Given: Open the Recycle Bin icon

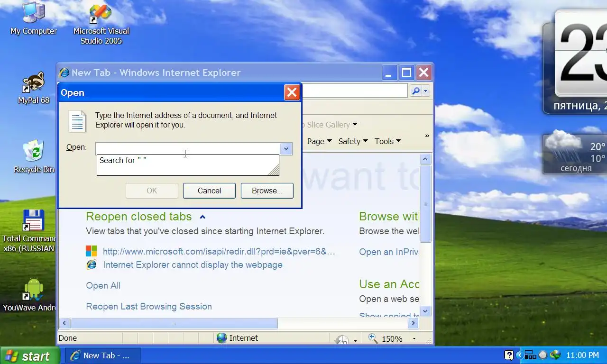Looking at the screenshot, I should pos(34,156).
